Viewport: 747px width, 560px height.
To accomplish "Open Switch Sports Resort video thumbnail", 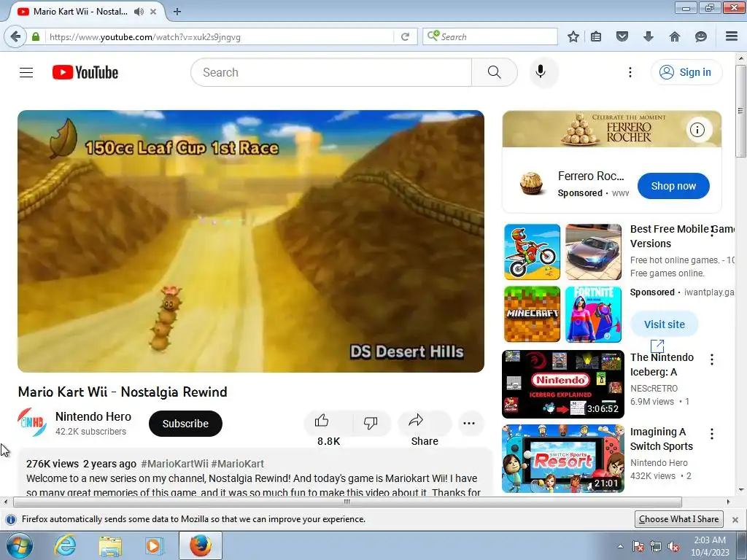I will click(x=562, y=459).
